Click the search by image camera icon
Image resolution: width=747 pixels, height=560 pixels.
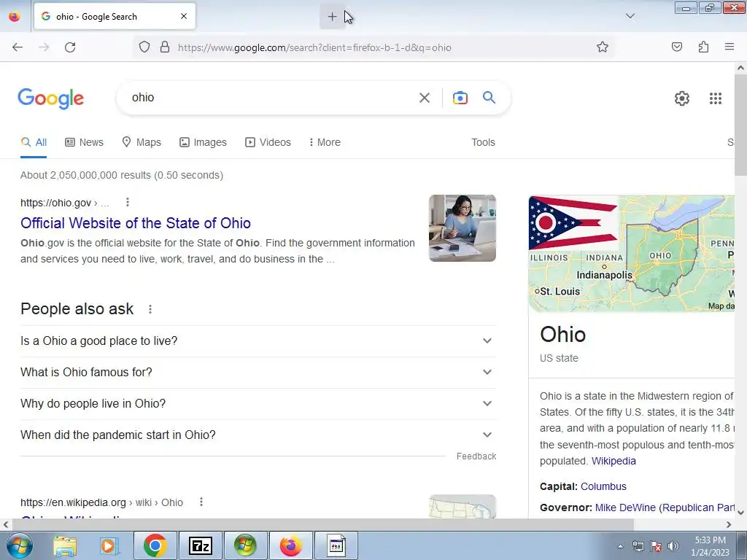coord(460,98)
